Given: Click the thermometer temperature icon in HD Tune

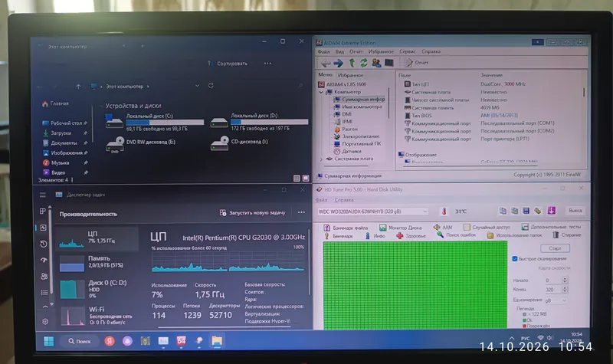Looking at the screenshot, I should click(x=444, y=212).
